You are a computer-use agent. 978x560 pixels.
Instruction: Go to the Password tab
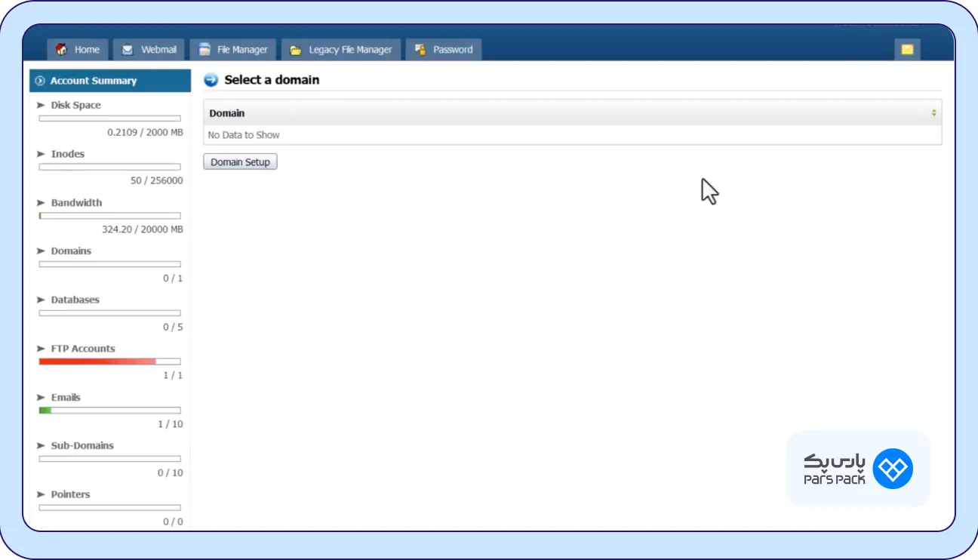point(444,50)
